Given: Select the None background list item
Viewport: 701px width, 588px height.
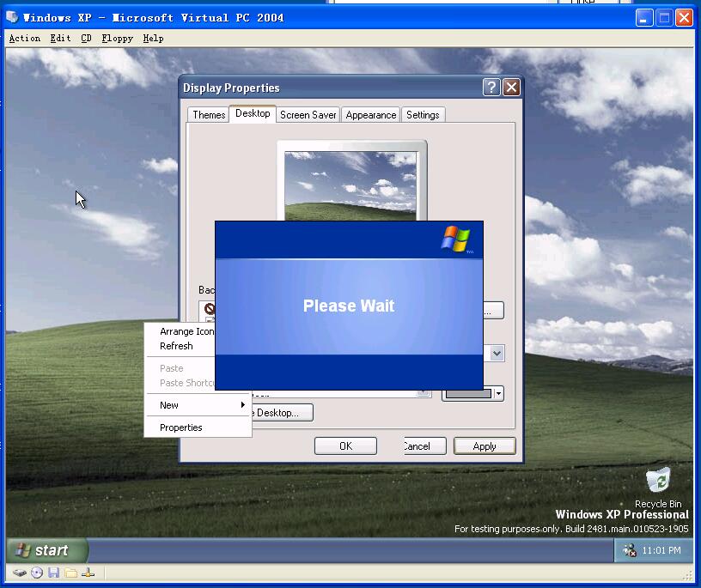Looking at the screenshot, I should point(209,309).
